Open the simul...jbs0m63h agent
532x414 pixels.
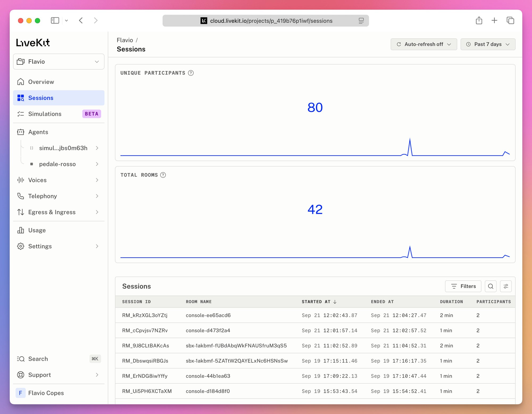(x=63, y=148)
